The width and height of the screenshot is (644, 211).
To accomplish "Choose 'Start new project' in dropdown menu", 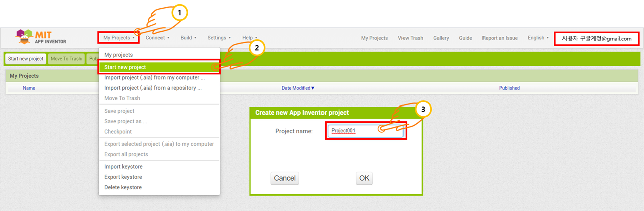I will point(159,67).
